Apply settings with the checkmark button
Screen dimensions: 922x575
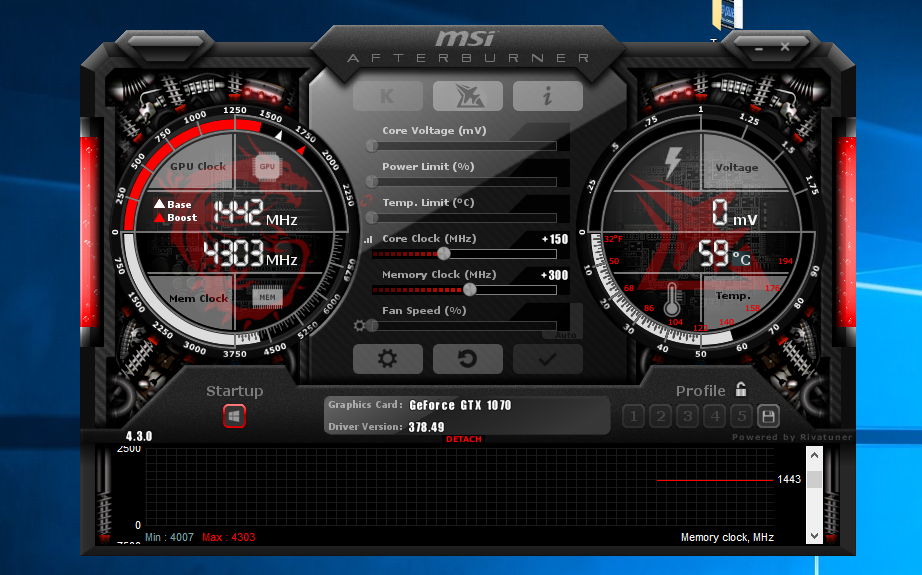pyautogui.click(x=547, y=359)
